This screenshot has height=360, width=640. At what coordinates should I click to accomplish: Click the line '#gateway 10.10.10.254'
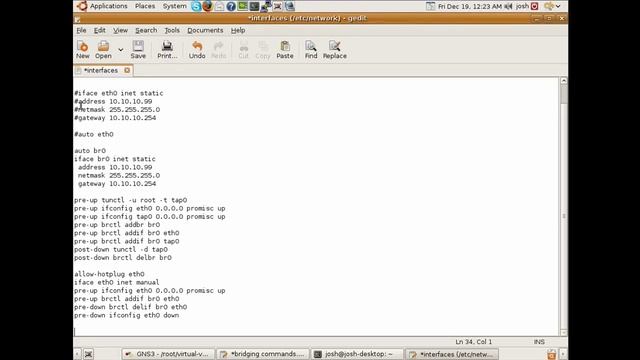(x=115, y=118)
